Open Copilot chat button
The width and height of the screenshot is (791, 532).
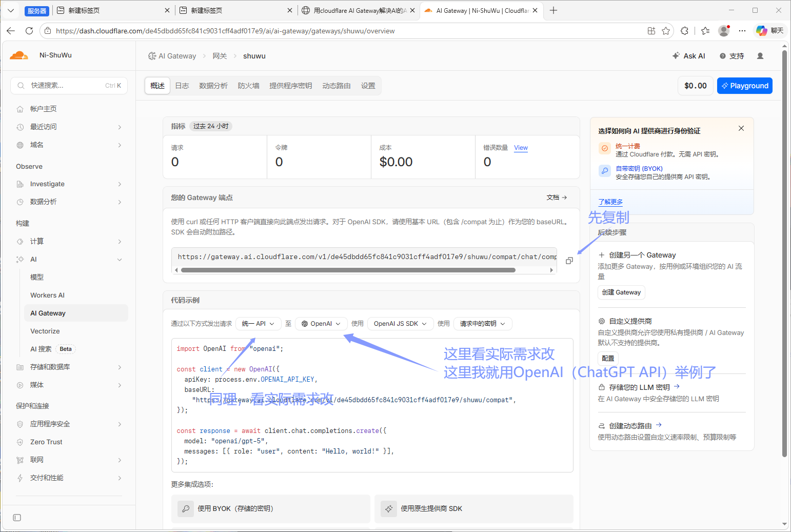[x=769, y=31]
